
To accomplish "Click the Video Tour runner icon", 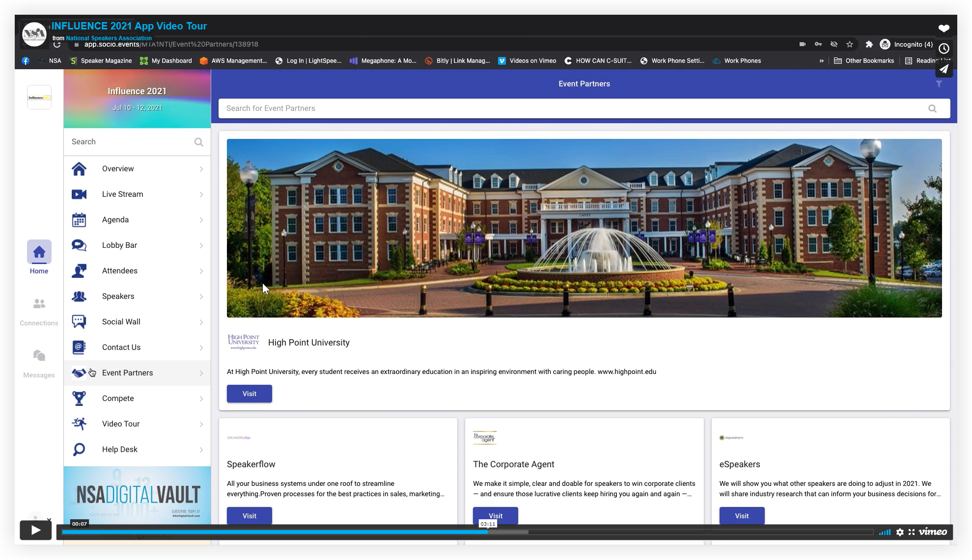I will point(79,424).
